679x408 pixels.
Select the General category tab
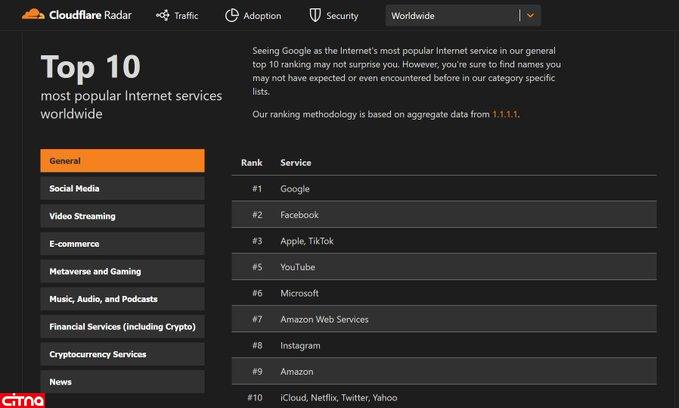(122, 161)
